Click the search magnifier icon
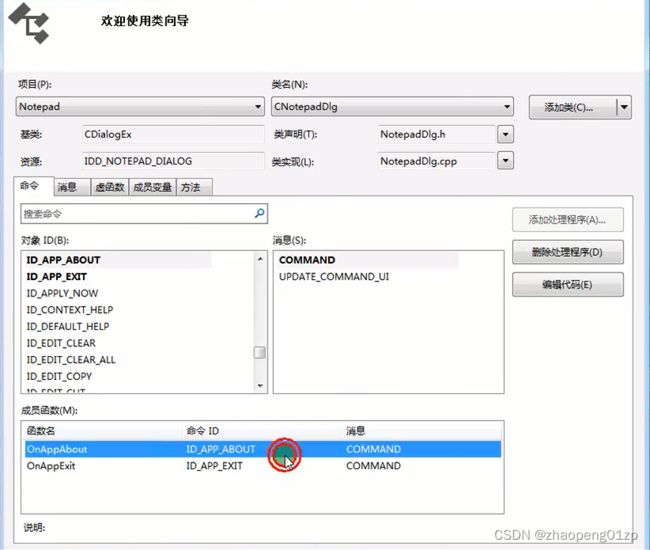 point(260,213)
